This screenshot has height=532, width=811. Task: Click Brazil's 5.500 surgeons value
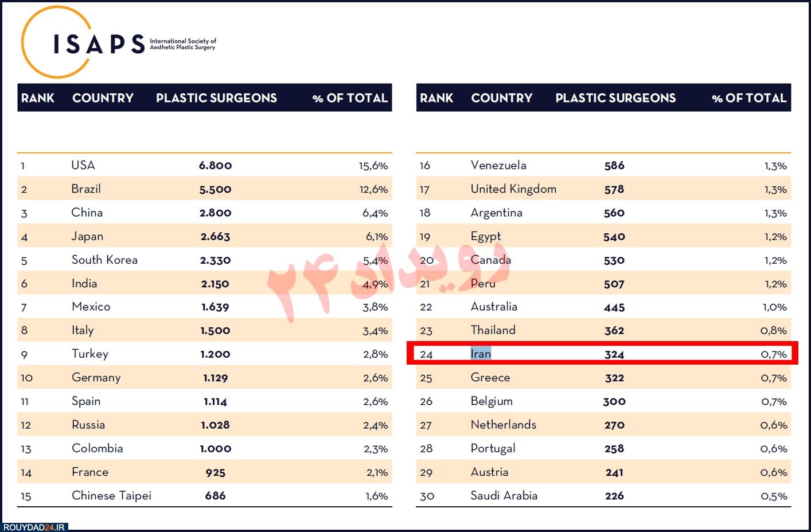point(215,189)
